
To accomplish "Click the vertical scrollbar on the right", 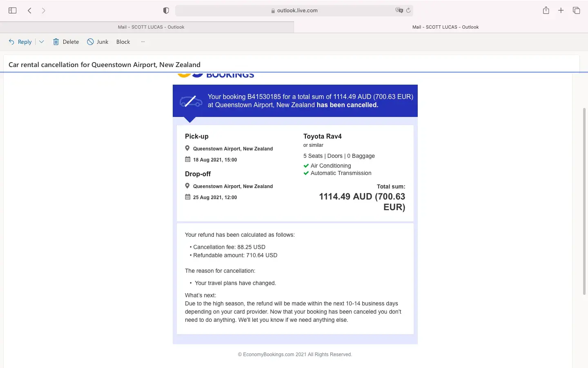I will click(584, 200).
